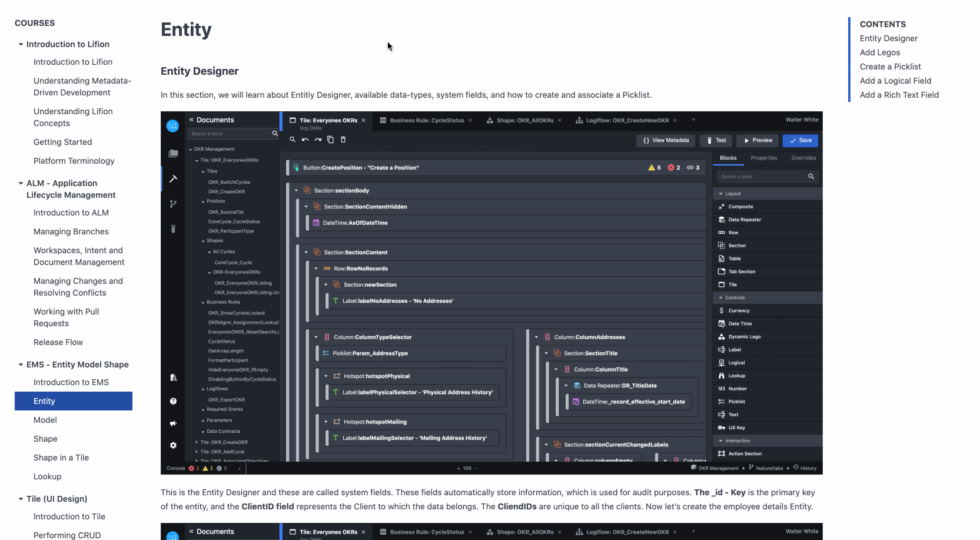Click the search magnifier icon in designer toolbar
The width and height of the screenshot is (980, 540).
point(293,140)
